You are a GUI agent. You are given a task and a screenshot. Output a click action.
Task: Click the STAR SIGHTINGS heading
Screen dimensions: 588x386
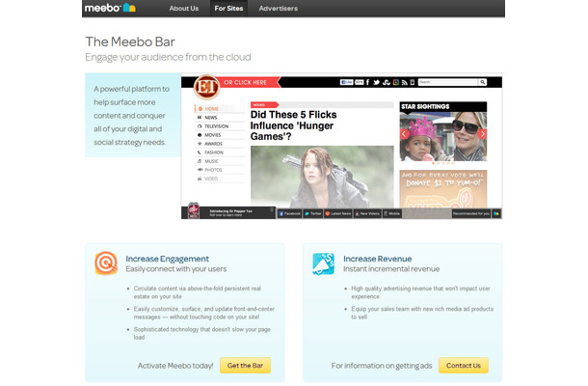point(425,107)
